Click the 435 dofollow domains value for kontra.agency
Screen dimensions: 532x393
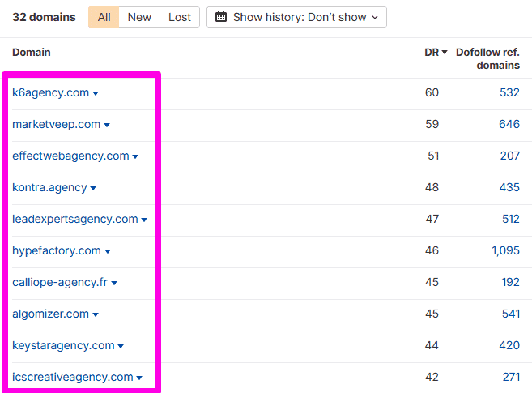pos(509,187)
